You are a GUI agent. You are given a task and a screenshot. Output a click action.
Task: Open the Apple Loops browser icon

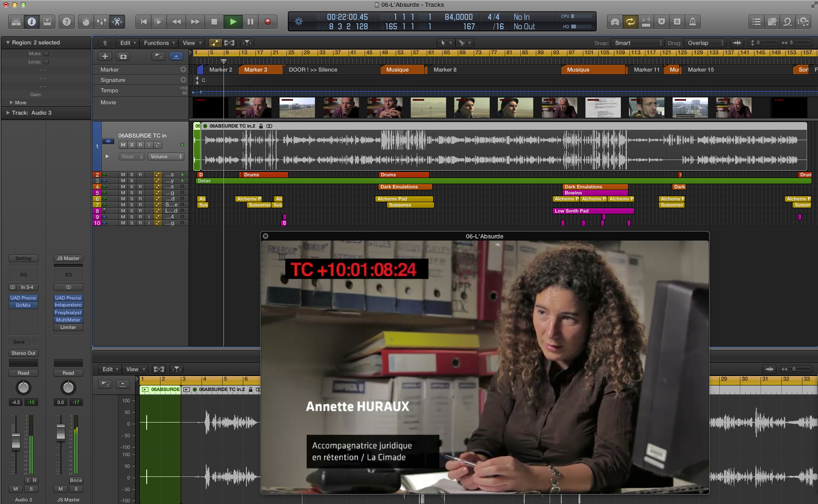click(788, 21)
